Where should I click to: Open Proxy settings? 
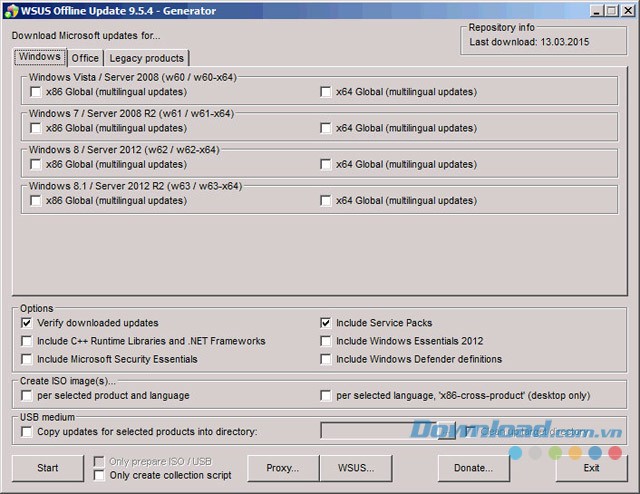click(283, 468)
